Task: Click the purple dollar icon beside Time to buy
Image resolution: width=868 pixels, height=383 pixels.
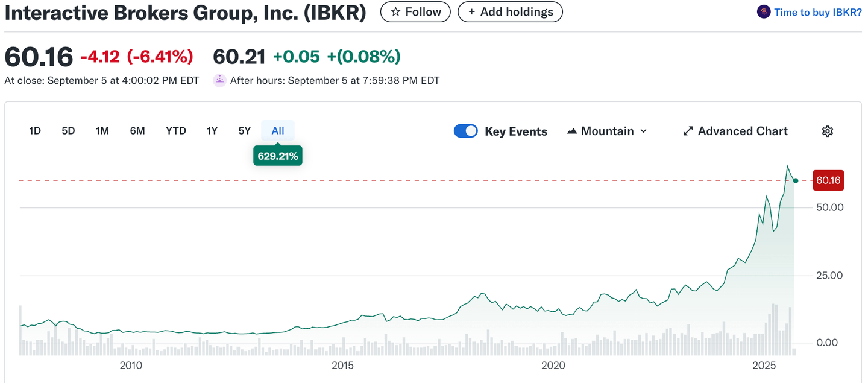Action: pos(764,12)
